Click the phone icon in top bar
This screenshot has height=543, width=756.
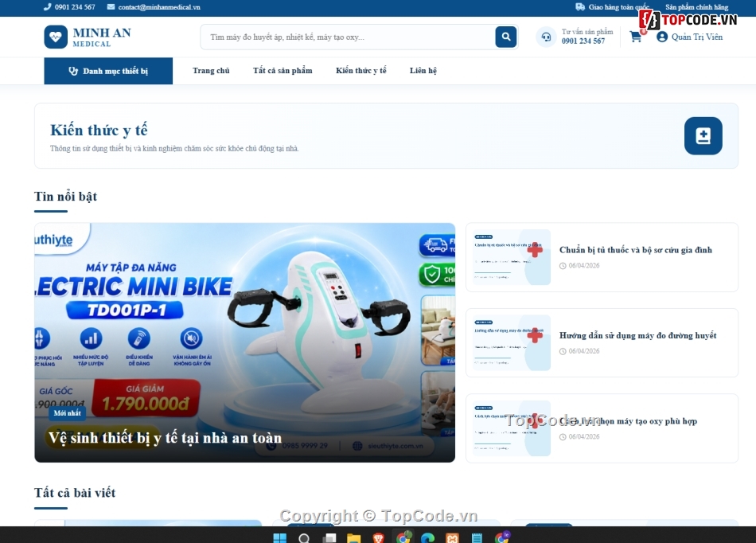(x=47, y=6)
